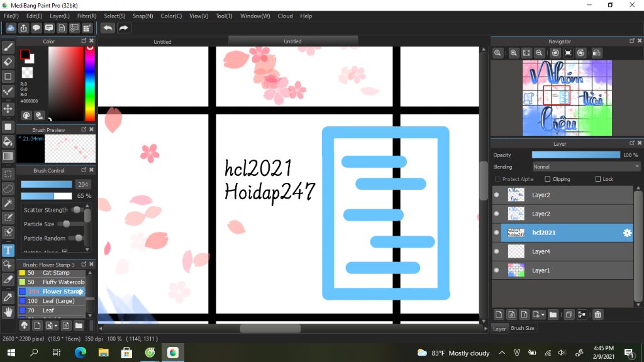Hide the Layer1 layer
Screen dimensions: 644x362
coord(497,270)
